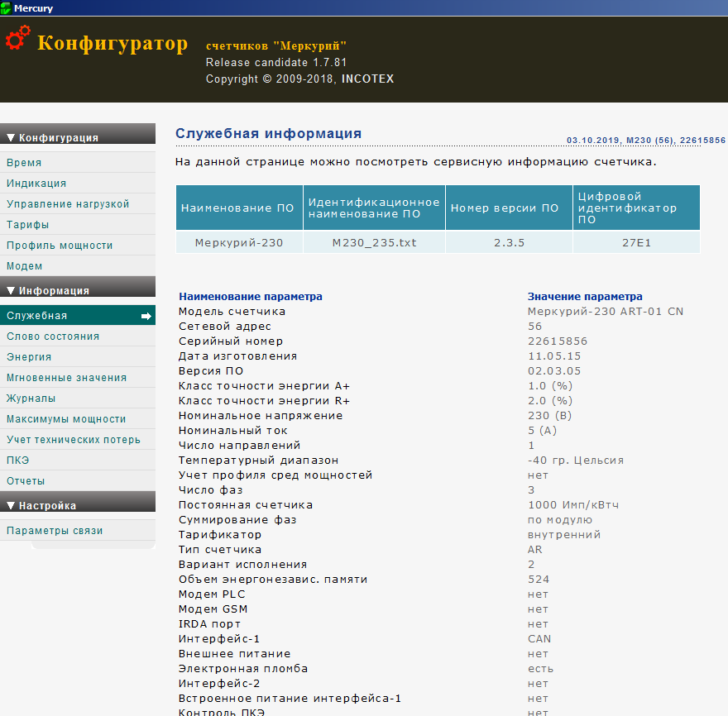728x716 pixels.
Task: Select firmware version value 02.03.05
Action: coord(554,370)
